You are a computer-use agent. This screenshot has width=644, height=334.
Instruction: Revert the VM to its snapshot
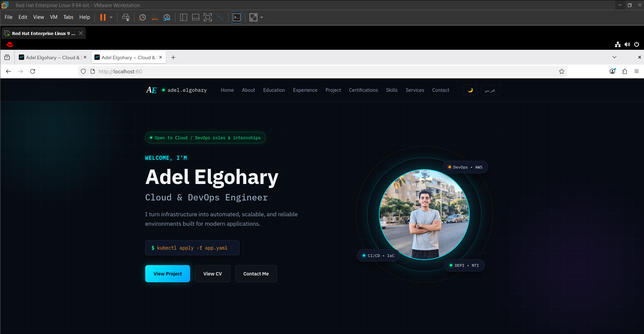point(155,17)
